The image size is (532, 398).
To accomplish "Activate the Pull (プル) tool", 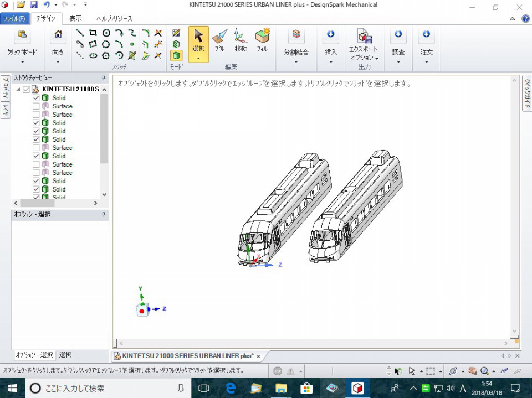I will coord(219,40).
